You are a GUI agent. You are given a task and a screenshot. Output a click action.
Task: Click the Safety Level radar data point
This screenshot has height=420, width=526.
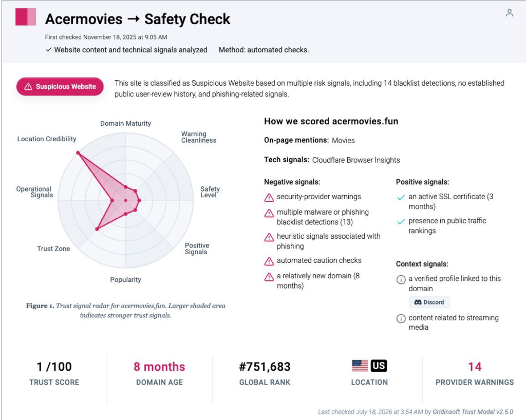139,200
